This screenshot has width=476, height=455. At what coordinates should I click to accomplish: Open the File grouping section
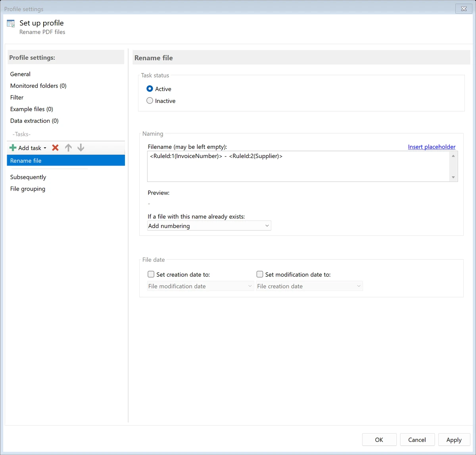pyautogui.click(x=28, y=189)
